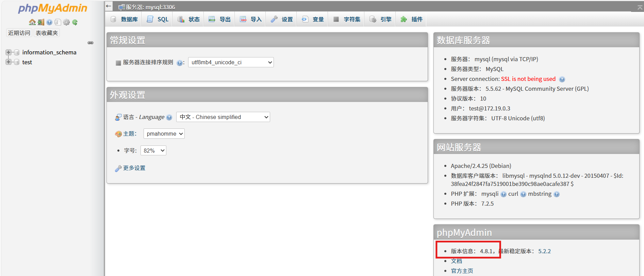Log out using the exit door icon
This screenshot has width=644, height=276.
point(41,22)
